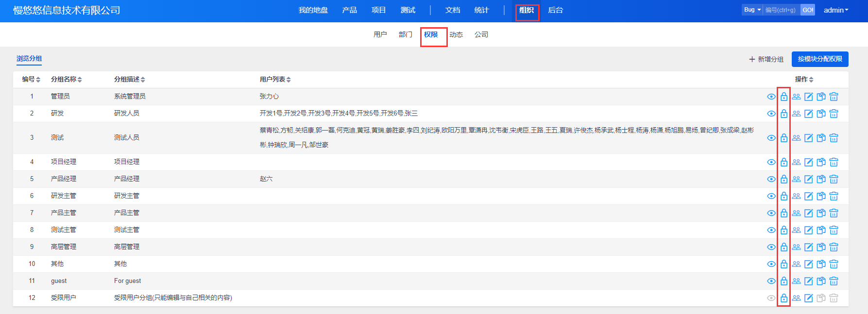Click view eye icon for 研发 group
The height and width of the screenshot is (314, 868).
point(771,114)
